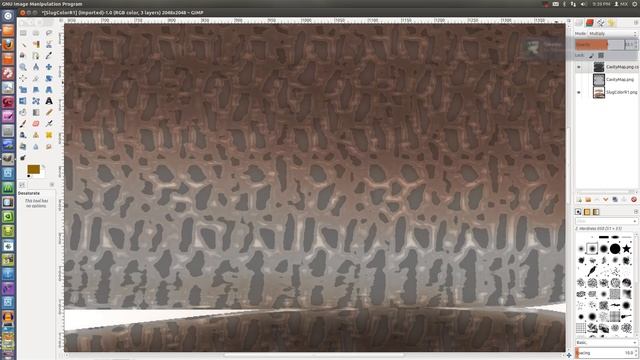Select the Select by Color tool
Image resolution: width=640 pixels, height=360 pixels.
[x=36, y=44]
